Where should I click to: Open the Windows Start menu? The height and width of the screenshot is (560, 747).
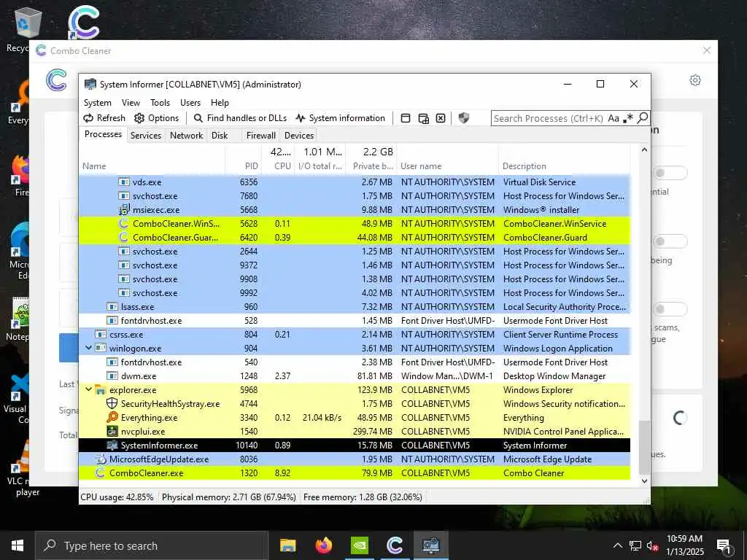(x=18, y=545)
